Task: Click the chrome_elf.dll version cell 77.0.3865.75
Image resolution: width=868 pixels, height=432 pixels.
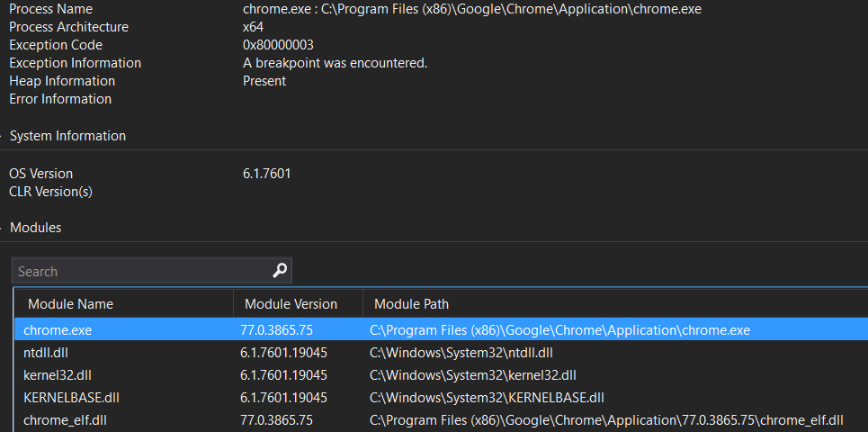Action: [x=276, y=420]
